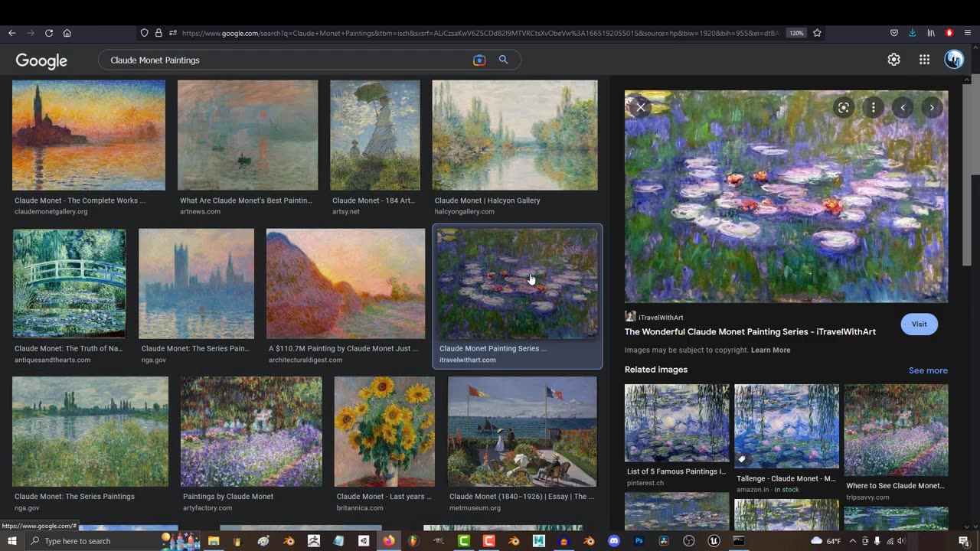980x551 pixels.
Task: Click the 'Claude Monet - The Complete Works ...' caption
Action: pos(80,201)
